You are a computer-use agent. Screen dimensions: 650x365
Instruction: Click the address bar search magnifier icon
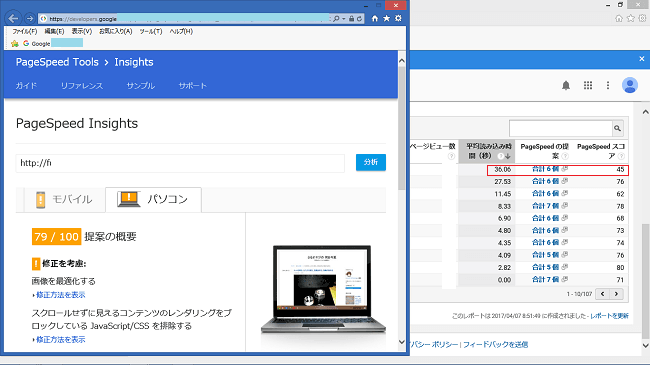coord(336,18)
